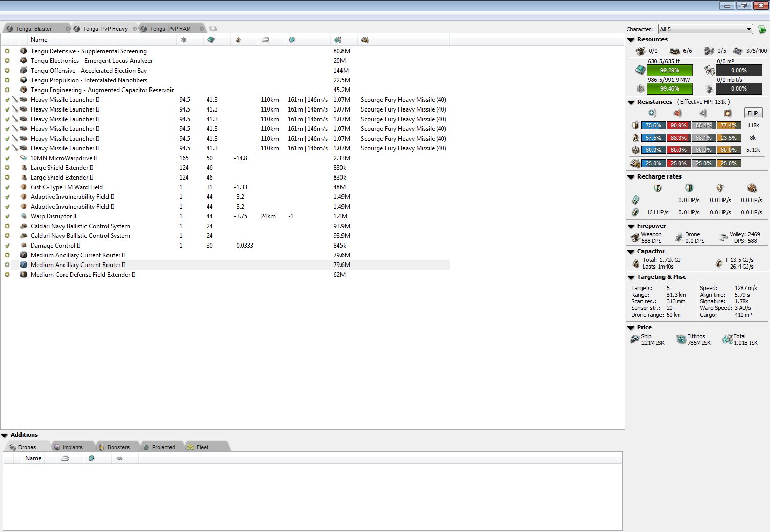Open a new fitting tab with the plus icon
770x532 pixels.
[213, 29]
